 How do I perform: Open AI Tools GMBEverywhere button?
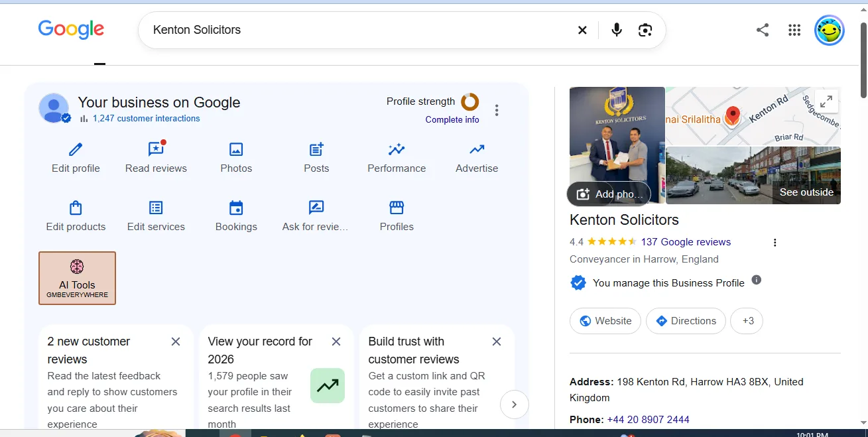coord(77,278)
